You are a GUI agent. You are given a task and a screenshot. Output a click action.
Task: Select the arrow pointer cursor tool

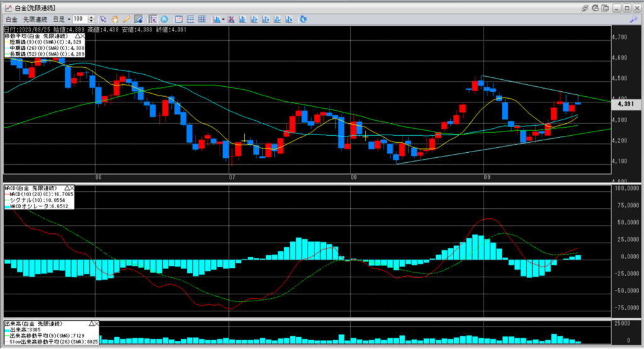point(104,19)
